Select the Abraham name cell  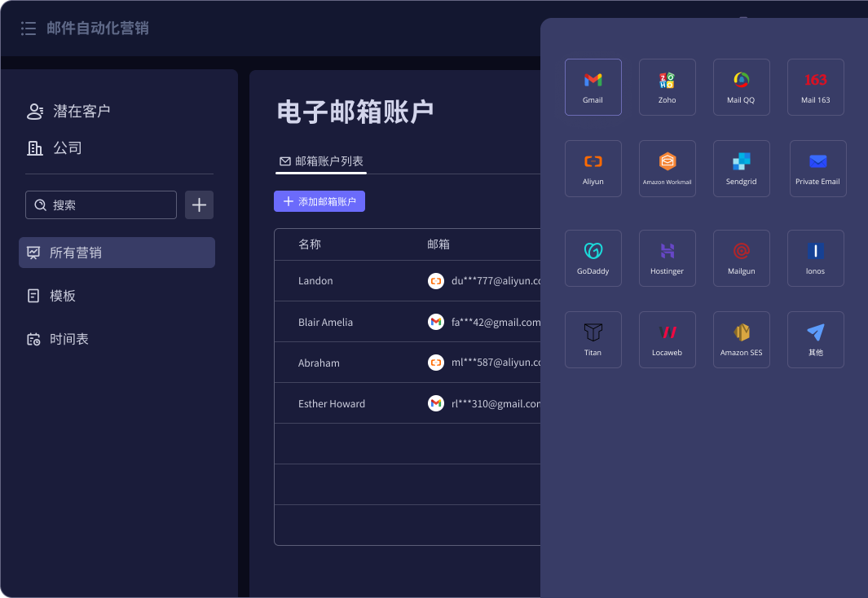[x=319, y=363]
